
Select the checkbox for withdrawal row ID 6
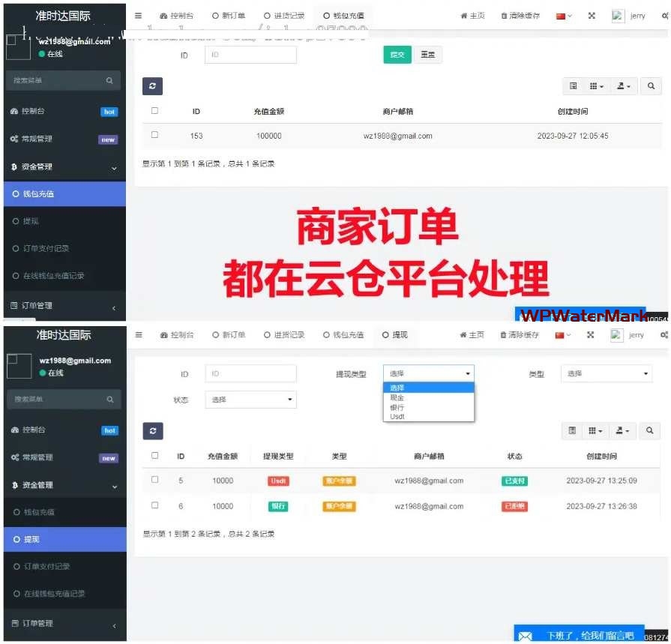[x=154, y=505]
